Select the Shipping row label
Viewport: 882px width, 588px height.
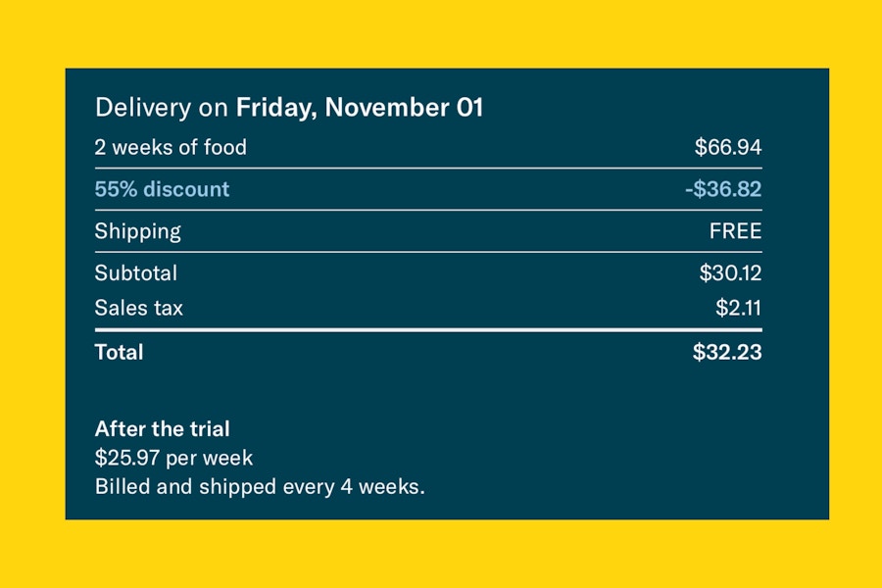[x=138, y=231]
